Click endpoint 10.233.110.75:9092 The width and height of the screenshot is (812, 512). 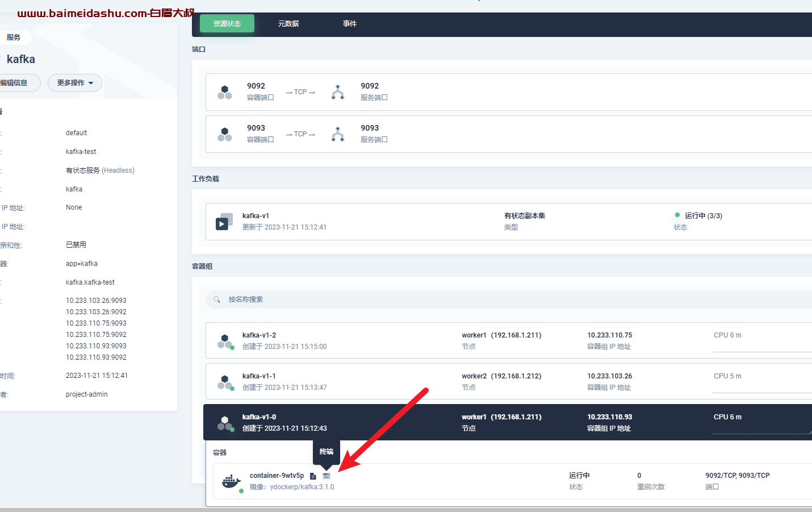[x=96, y=335]
